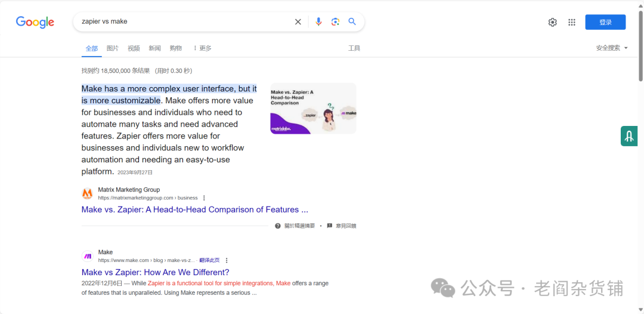This screenshot has width=644, height=314.
Task: Open settings gear icon
Action: (x=552, y=22)
